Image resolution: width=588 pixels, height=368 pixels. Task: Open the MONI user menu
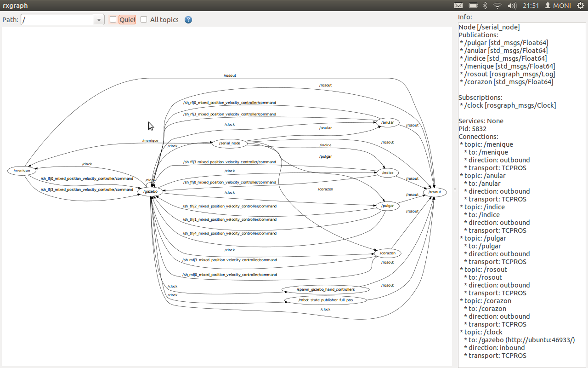[x=558, y=6]
